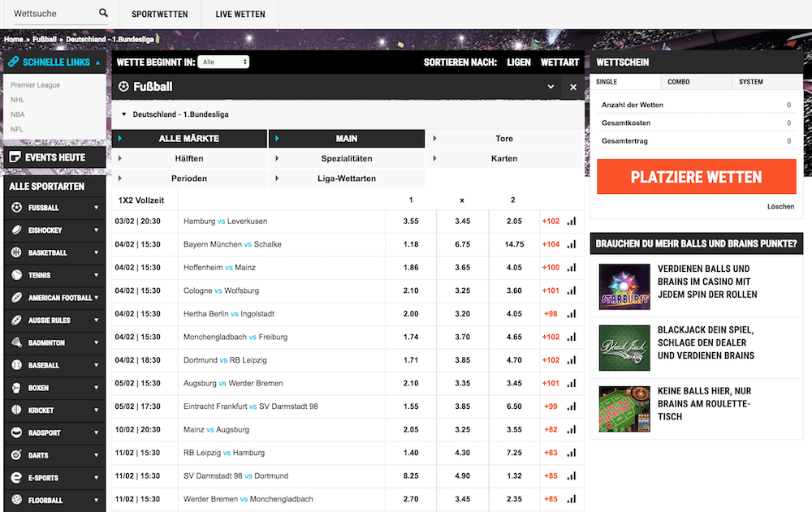Open stats icon for Dortmund vs RB Leipzig
Screen dimensions: 812x512
(571, 359)
